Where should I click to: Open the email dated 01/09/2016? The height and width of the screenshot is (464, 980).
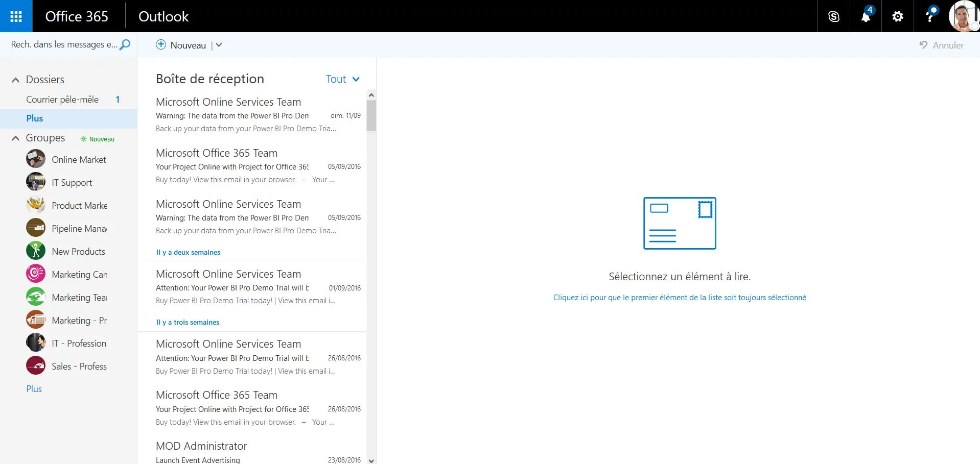pos(252,287)
